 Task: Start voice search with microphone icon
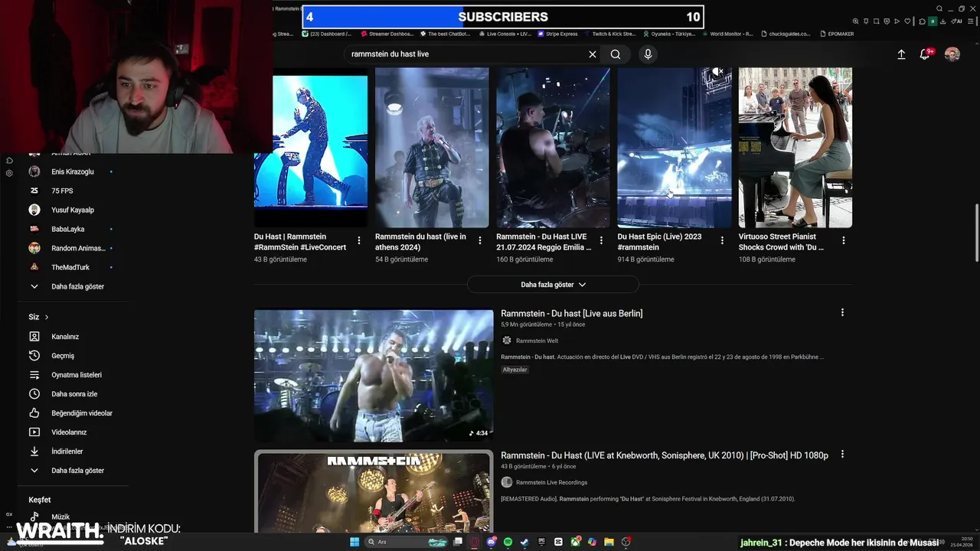648,54
